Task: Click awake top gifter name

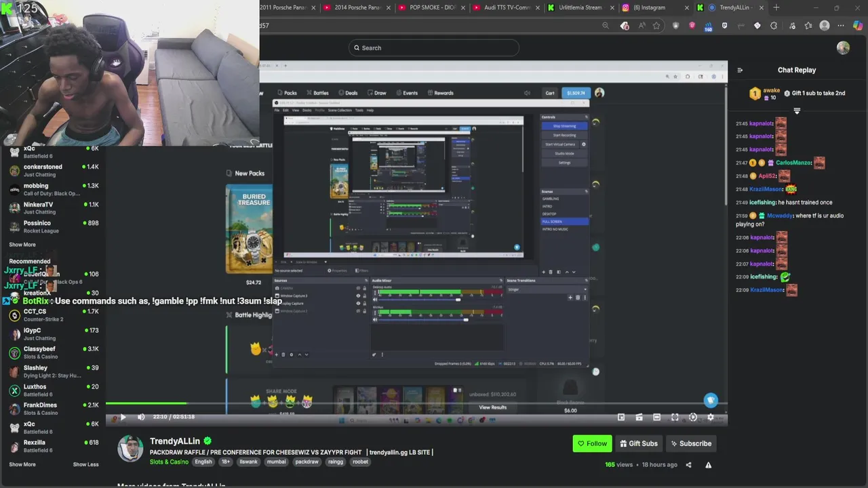Action: point(772,90)
